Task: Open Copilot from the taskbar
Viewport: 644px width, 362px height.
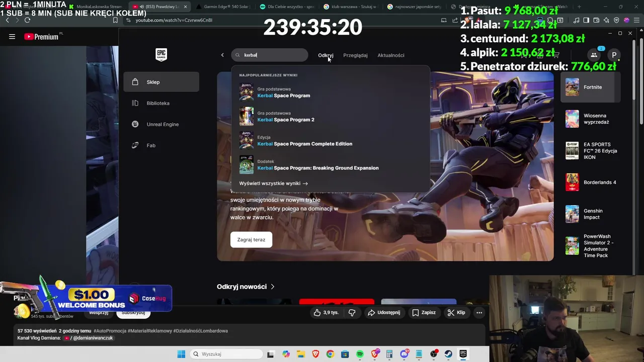Action: (286, 354)
